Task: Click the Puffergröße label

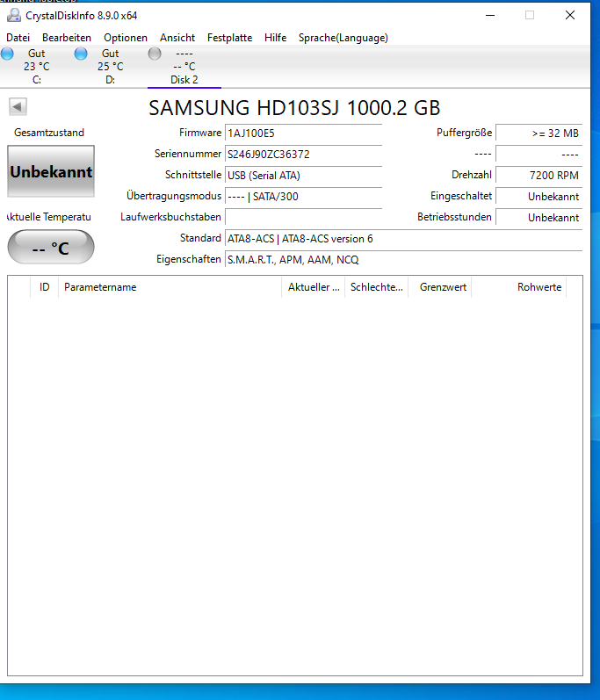Action: pos(465,133)
